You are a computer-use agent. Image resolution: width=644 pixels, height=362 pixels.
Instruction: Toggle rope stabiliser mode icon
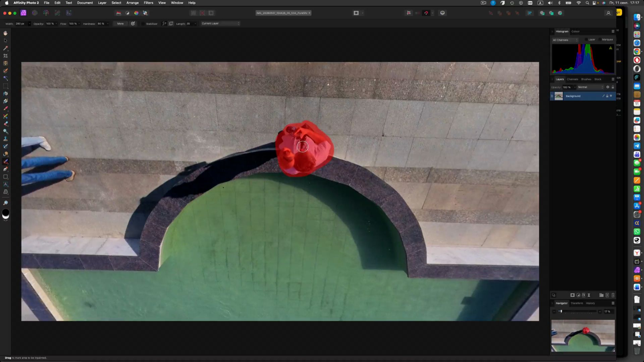click(x=164, y=24)
